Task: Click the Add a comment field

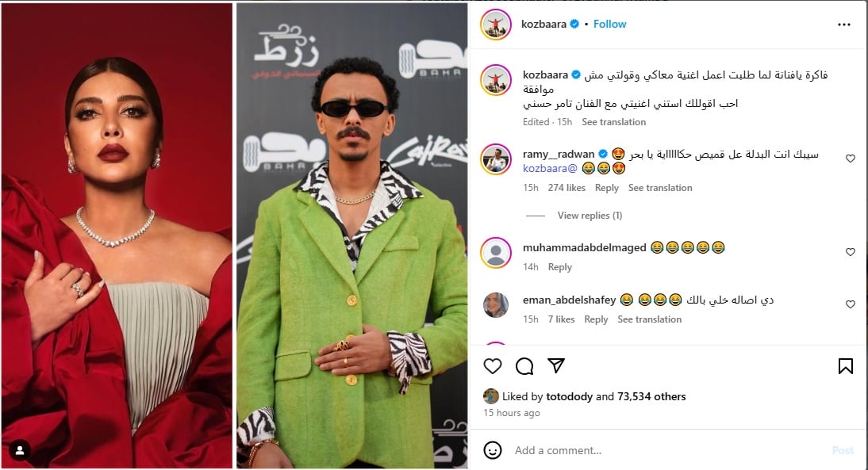Action: click(670, 451)
